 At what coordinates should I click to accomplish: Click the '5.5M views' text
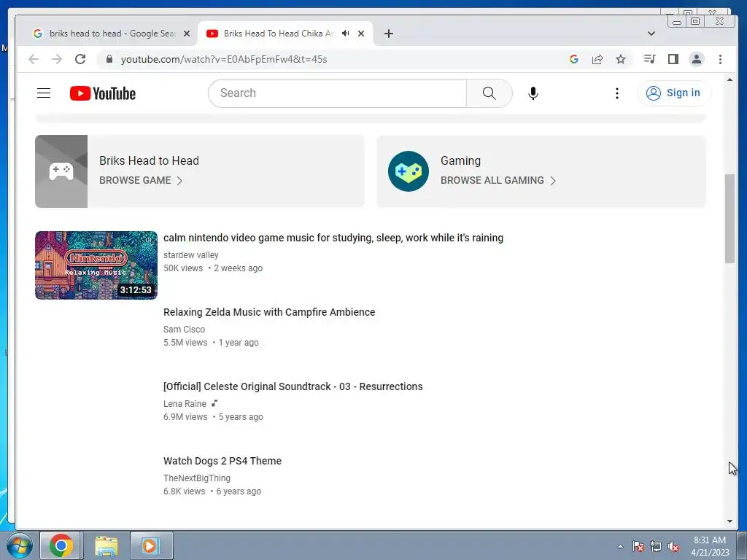pyautogui.click(x=185, y=343)
